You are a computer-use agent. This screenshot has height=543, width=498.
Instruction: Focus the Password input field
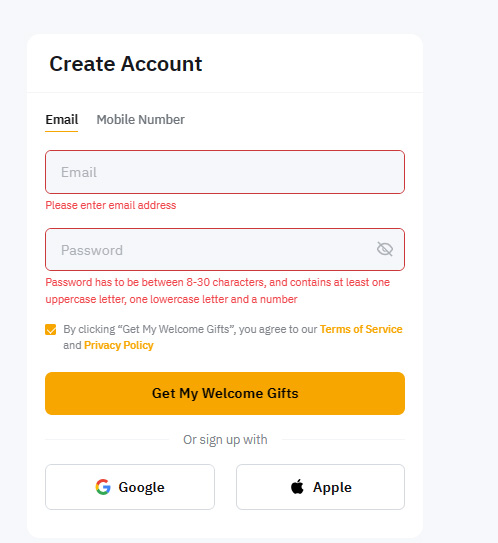(225, 249)
